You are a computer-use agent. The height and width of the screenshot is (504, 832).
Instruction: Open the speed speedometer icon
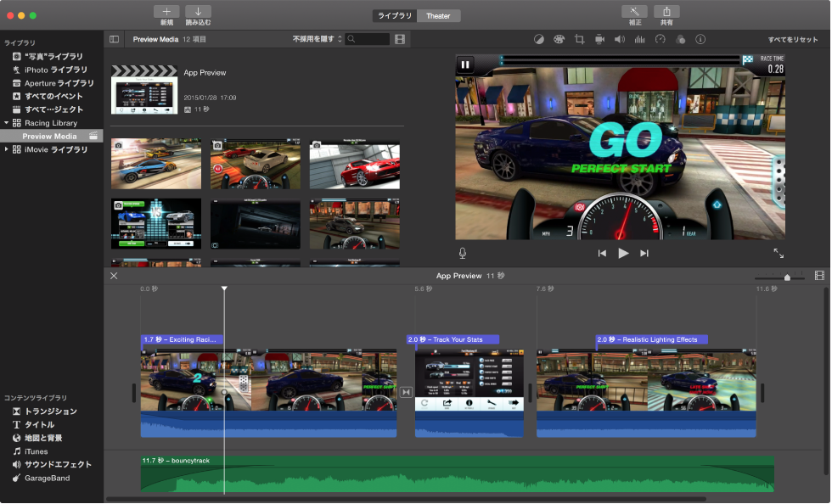pos(661,39)
